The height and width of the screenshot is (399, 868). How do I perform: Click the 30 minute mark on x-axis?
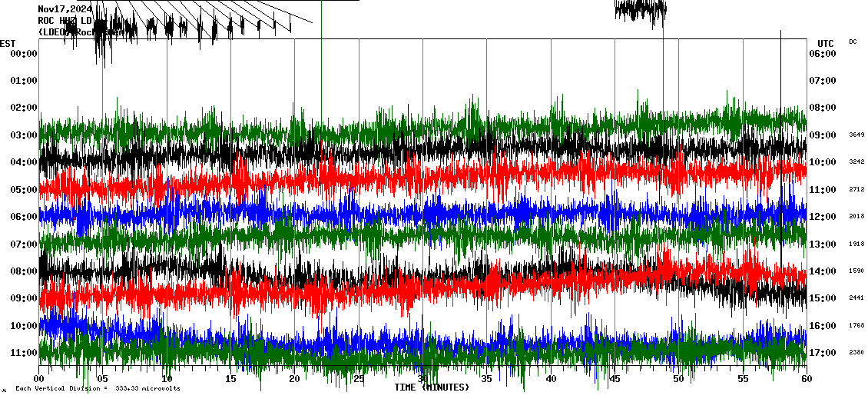[x=422, y=379]
